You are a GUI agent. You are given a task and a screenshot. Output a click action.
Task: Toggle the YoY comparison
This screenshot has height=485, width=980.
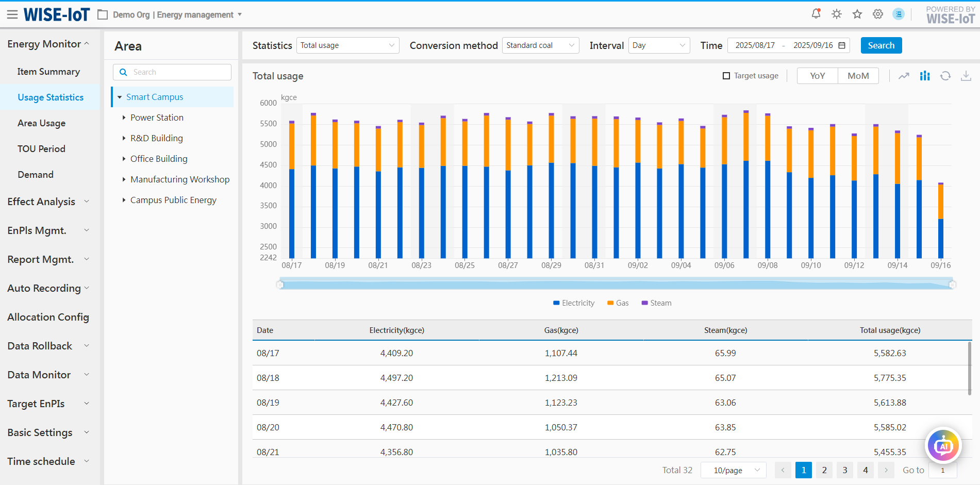pyautogui.click(x=817, y=76)
